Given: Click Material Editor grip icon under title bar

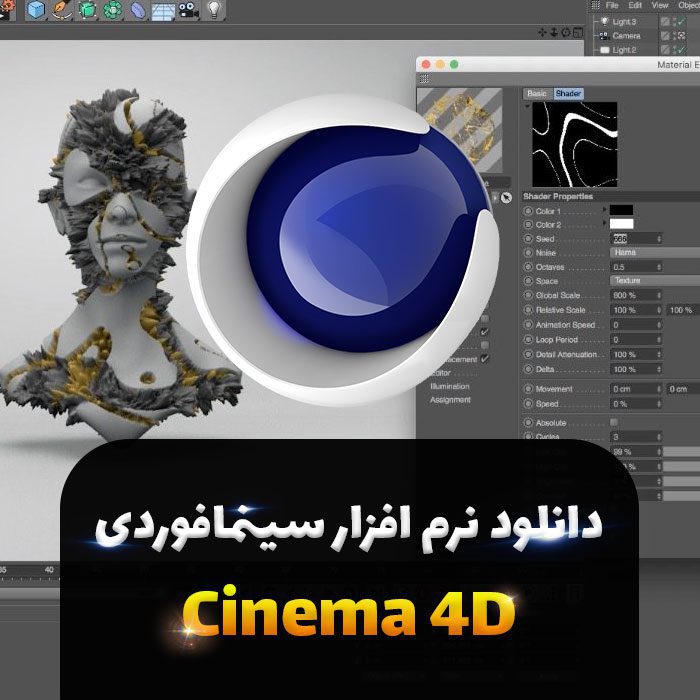Looking at the screenshot, I should (x=424, y=79).
